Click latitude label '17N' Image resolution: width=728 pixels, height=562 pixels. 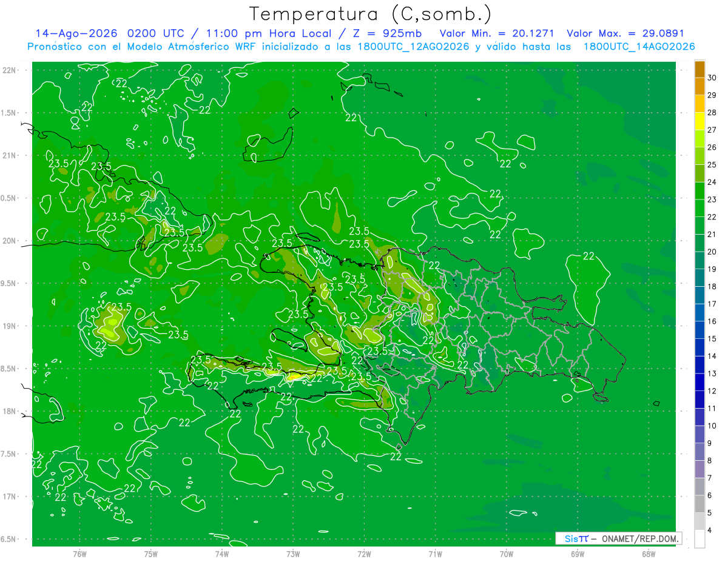pos(9,497)
